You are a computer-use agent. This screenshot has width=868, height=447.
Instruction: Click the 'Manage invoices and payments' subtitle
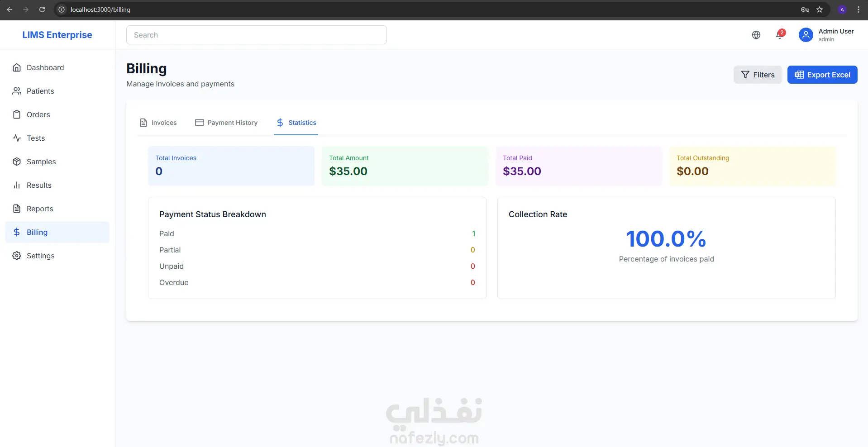point(180,84)
